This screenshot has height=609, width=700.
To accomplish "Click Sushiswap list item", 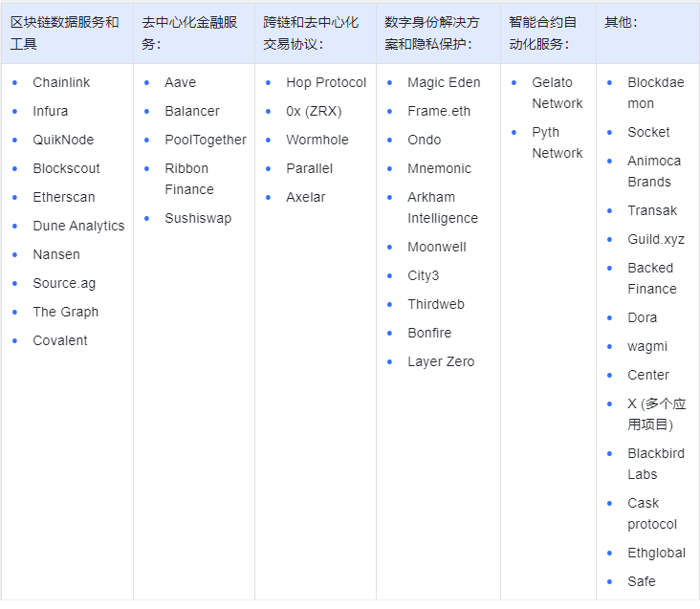I will coord(198,219).
